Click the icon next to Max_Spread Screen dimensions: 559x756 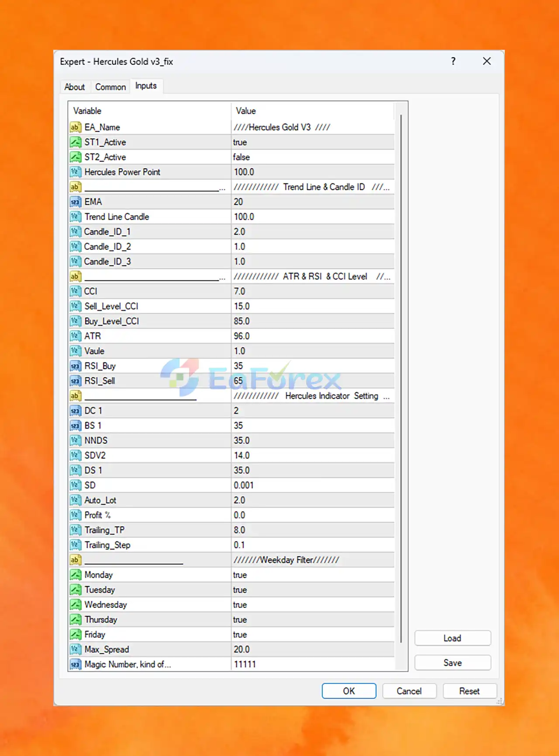point(75,649)
